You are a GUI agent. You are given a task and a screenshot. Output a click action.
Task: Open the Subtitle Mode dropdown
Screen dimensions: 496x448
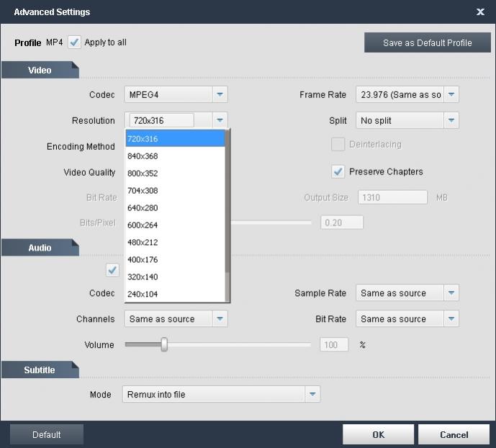(x=221, y=394)
